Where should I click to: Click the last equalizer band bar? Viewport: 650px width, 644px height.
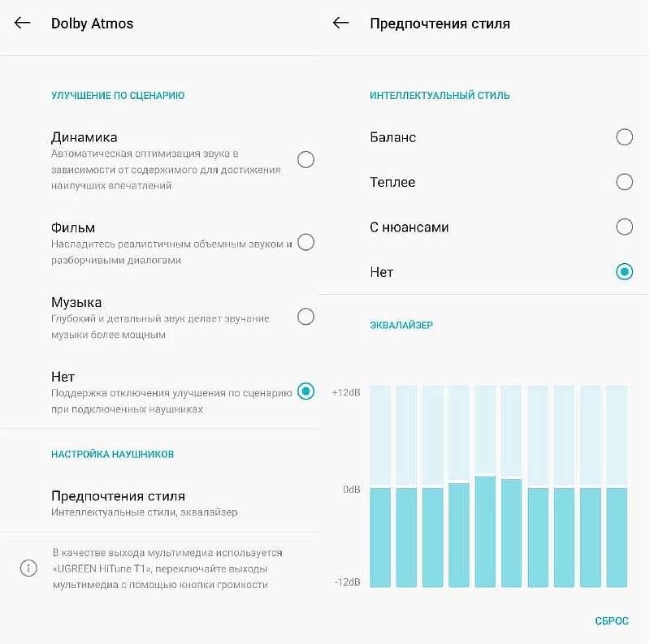(x=617, y=487)
